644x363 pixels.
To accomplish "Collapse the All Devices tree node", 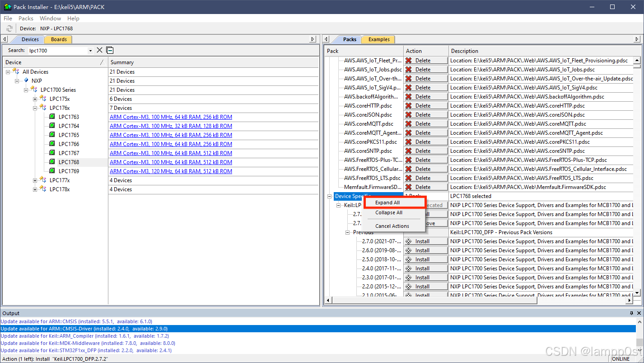I will 8,72.
